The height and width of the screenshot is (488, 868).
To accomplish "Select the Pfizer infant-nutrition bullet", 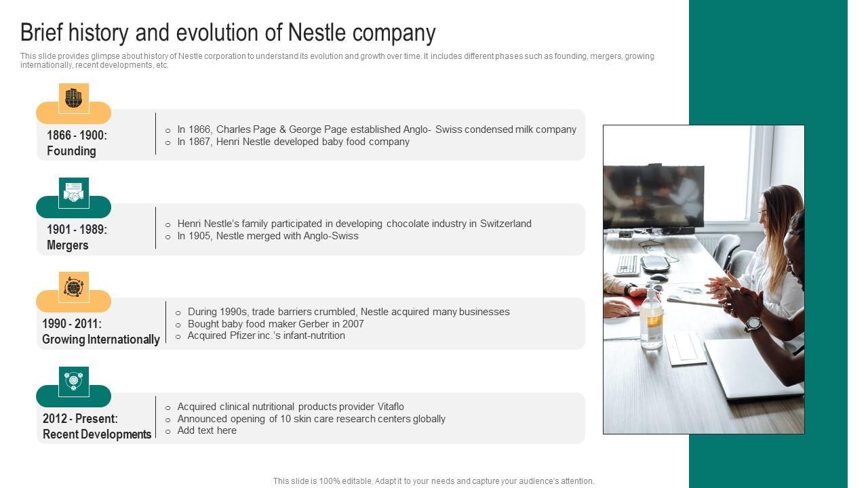I will click(266, 335).
